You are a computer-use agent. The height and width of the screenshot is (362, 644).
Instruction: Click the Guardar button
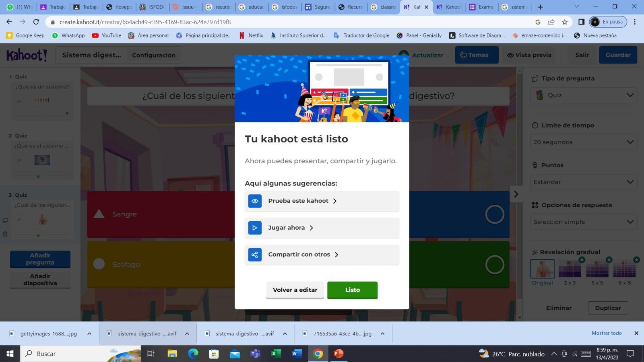click(x=618, y=55)
